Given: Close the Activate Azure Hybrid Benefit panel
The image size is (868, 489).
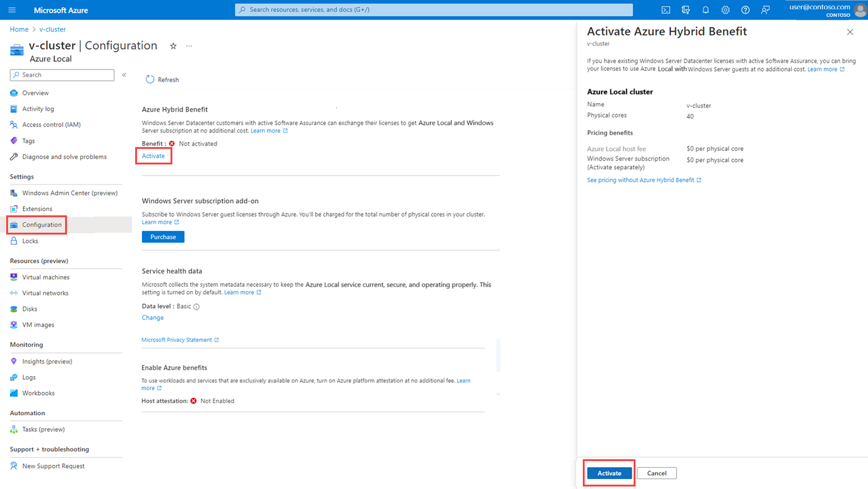Looking at the screenshot, I should 850,32.
